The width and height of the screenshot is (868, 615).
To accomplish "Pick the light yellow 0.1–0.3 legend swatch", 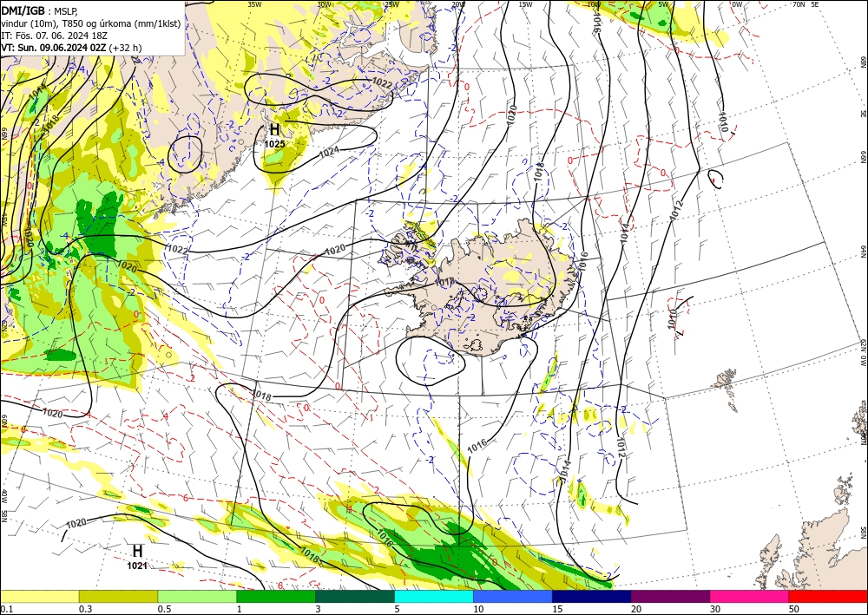I will [x=39, y=596].
